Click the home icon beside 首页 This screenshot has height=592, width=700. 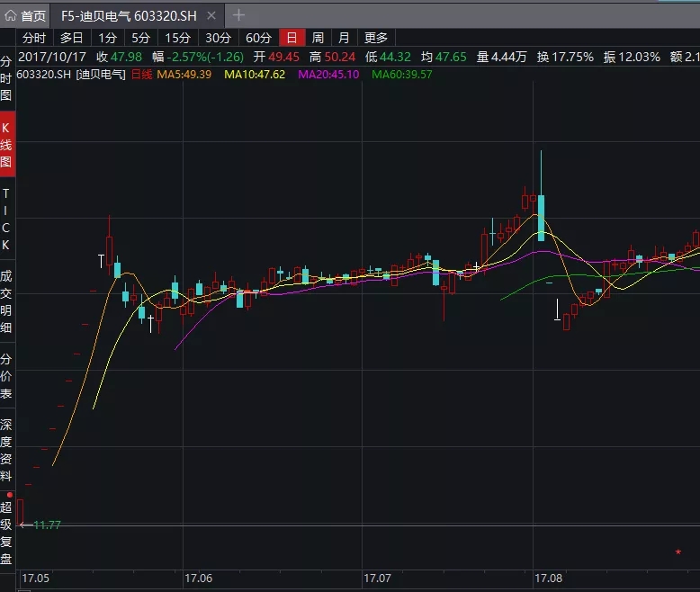tap(12, 15)
